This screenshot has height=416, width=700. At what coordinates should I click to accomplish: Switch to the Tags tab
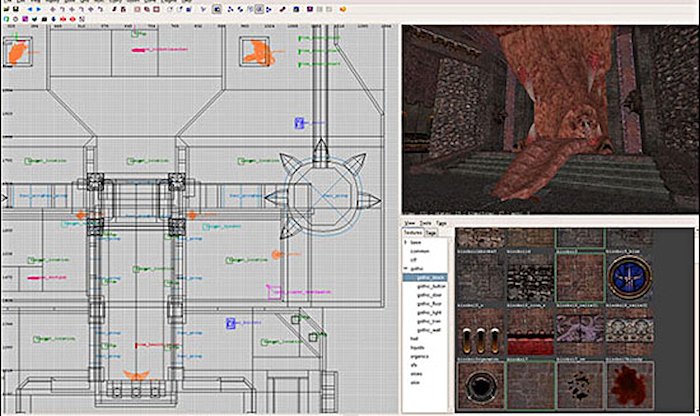(x=430, y=233)
